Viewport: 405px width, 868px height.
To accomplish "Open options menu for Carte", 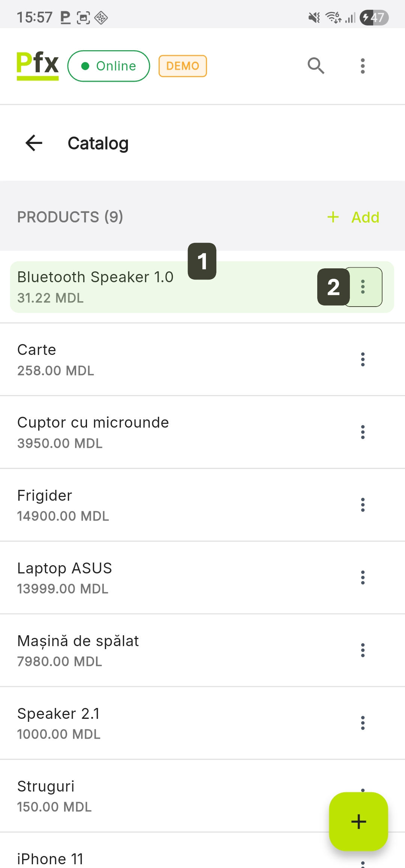I will coord(363,359).
